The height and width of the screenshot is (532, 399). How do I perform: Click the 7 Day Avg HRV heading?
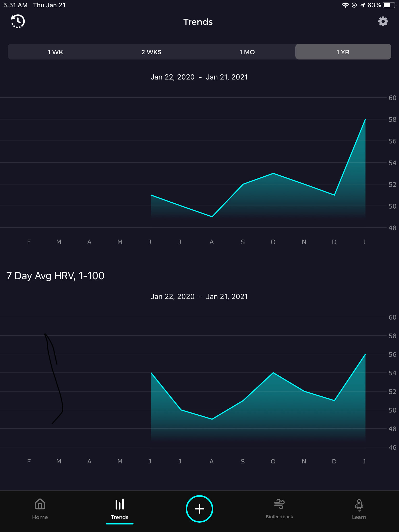coord(55,276)
